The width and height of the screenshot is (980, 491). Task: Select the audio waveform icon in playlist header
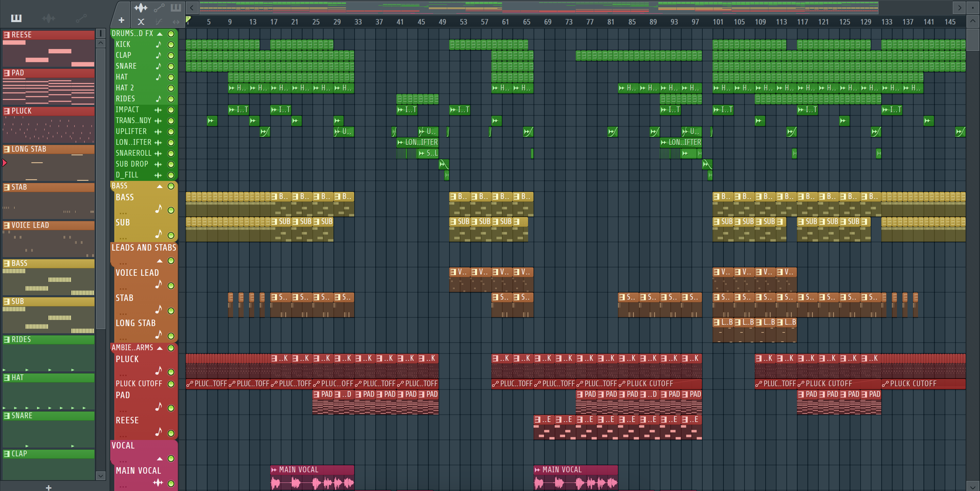click(141, 7)
